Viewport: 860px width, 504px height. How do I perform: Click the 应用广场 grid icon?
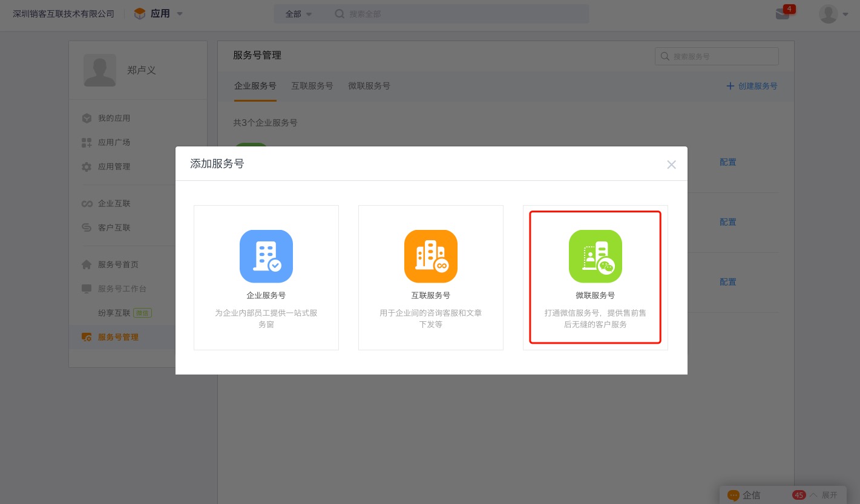click(x=87, y=142)
